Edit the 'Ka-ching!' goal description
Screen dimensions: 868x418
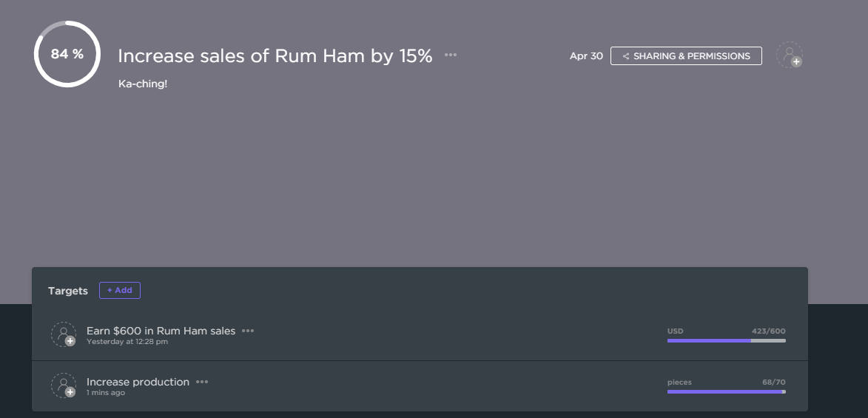point(143,84)
